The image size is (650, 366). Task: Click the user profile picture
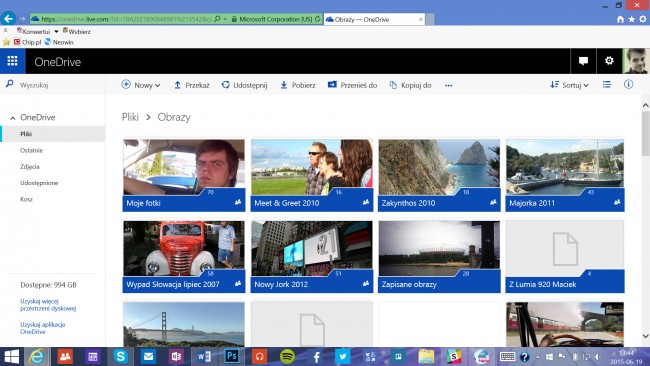(636, 61)
